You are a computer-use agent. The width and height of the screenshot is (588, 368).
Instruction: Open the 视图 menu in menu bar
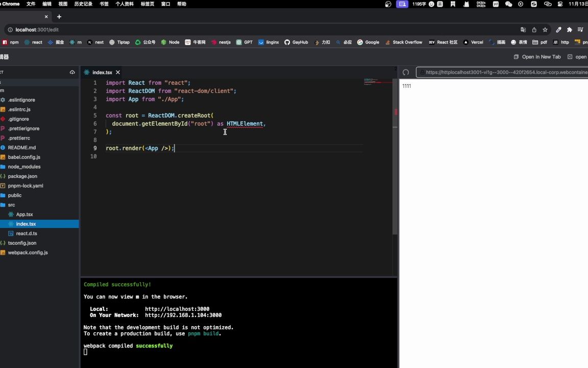pos(63,4)
